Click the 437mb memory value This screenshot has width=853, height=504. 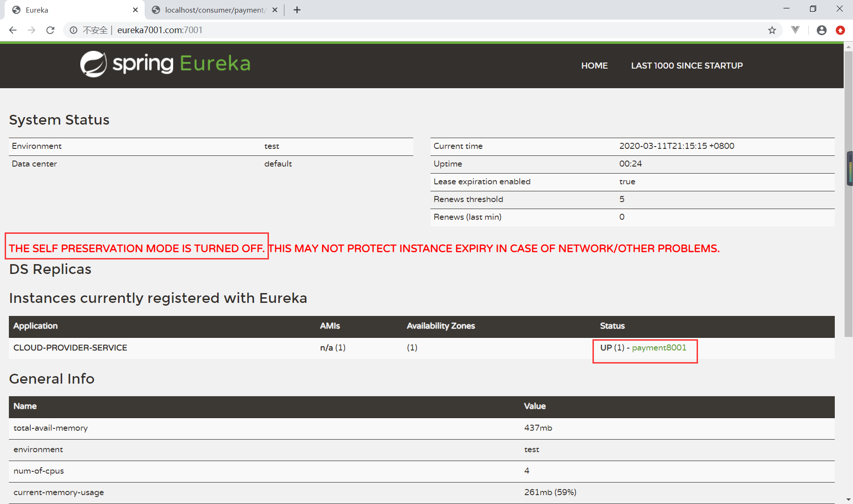coord(538,428)
